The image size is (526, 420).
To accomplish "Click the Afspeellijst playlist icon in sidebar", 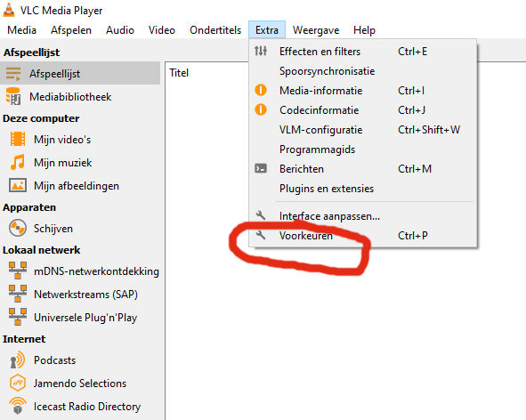I will point(13,74).
